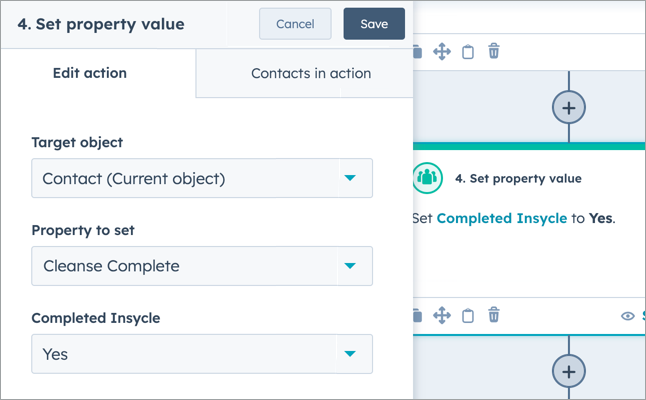
Task: Click the Cancel button
Action: tap(295, 24)
